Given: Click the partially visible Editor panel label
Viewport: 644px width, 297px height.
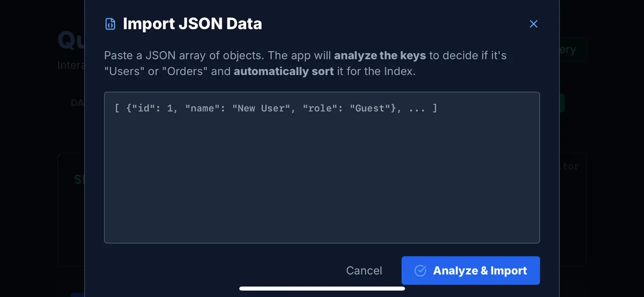Looking at the screenshot, I should tap(569, 166).
